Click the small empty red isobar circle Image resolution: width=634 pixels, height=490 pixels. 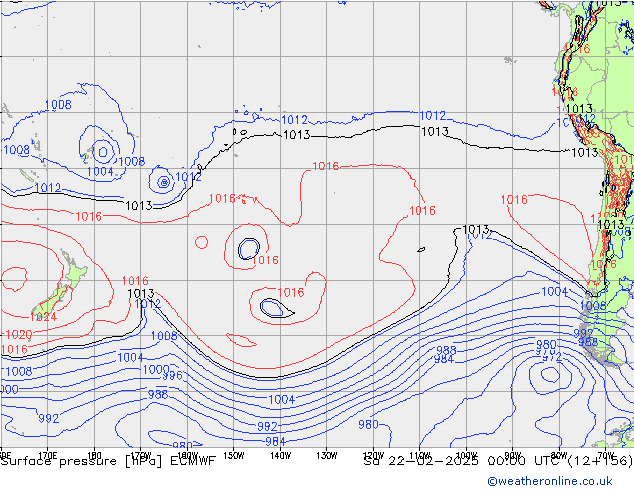201,242
